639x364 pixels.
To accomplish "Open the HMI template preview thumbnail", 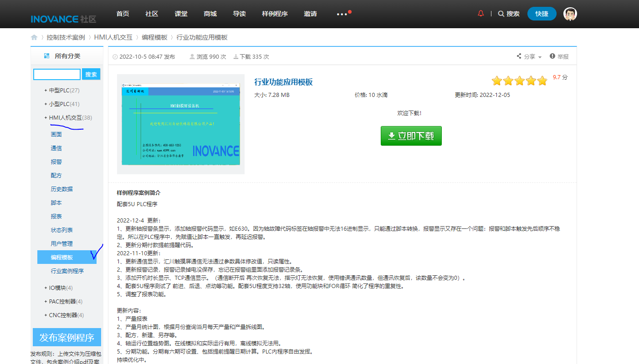I will 181,124.
